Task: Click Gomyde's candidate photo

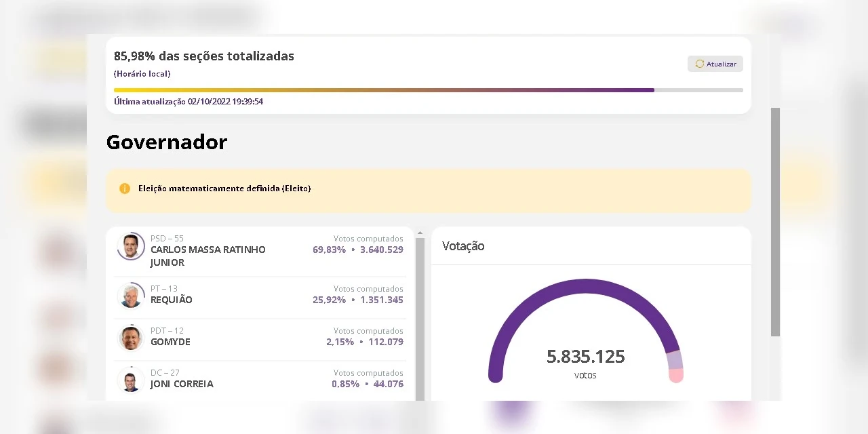Action: pos(131,337)
